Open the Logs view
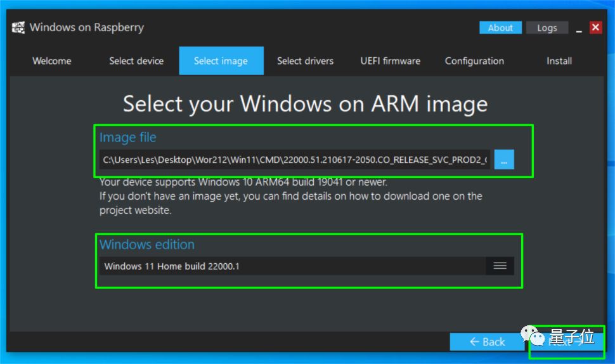The height and width of the screenshot is (364, 615). pyautogui.click(x=547, y=28)
